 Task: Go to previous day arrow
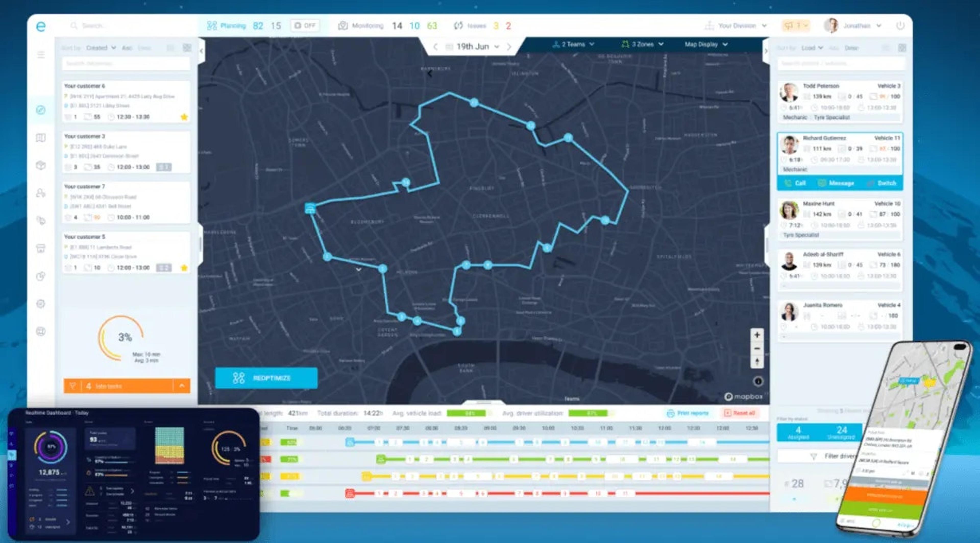[436, 47]
